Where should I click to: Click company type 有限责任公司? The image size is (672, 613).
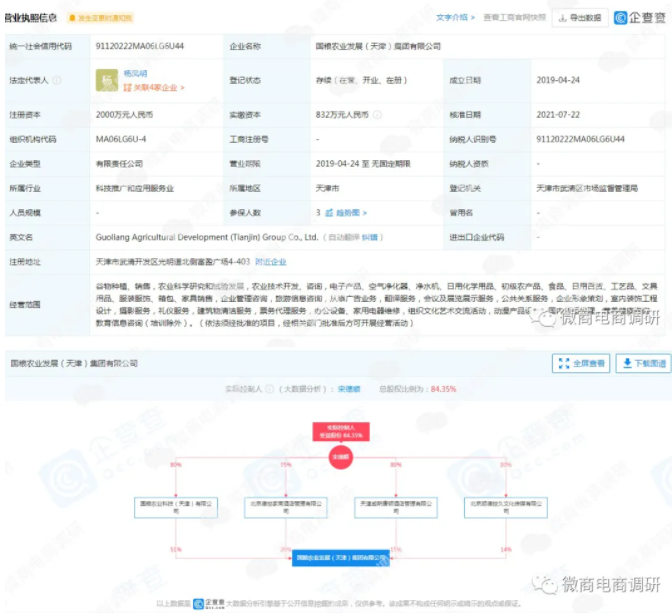[119, 164]
